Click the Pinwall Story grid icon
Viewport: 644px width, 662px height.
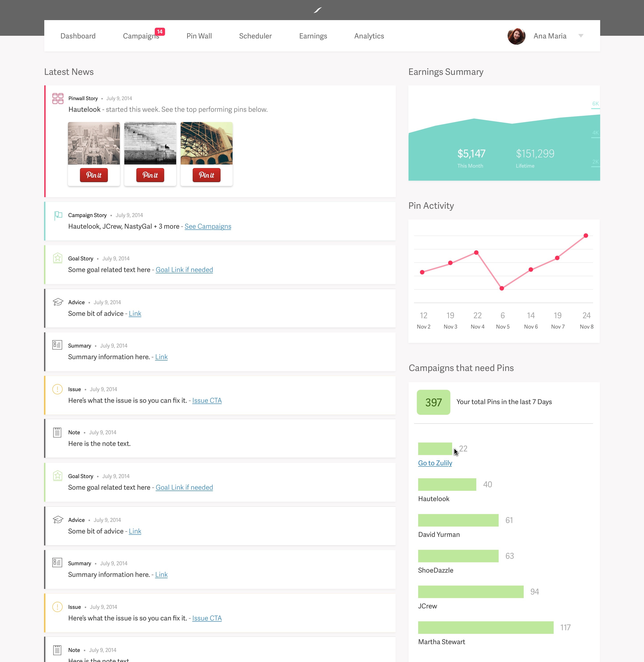58,98
